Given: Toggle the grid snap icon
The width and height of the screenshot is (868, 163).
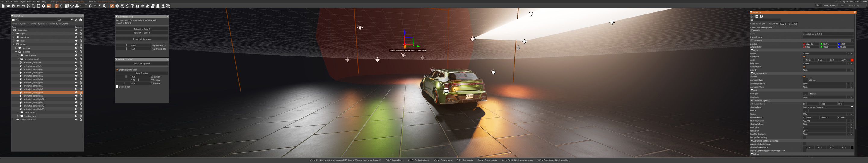Looking at the screenshot, I should pos(77,6).
